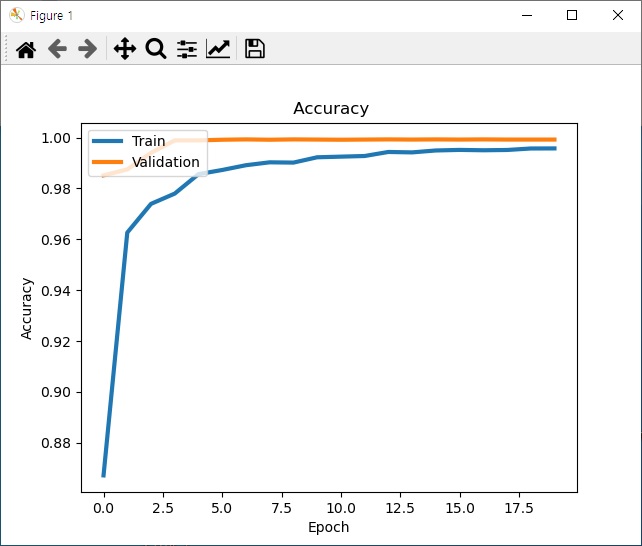Screen dimensions: 642x546
Task: Click the 15.0 x-axis tick label
Action: pos(460,508)
